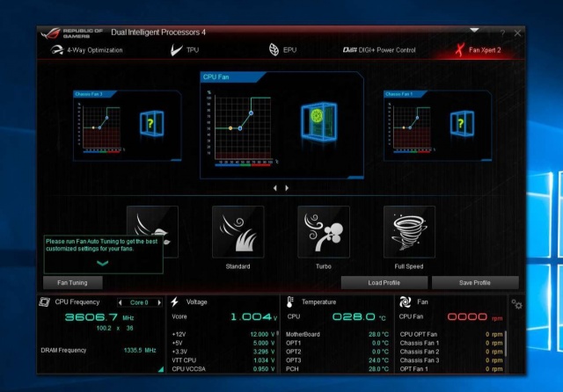Image resolution: width=563 pixels, height=392 pixels.
Task: Click the Chassis Fan 2 rpm row
Action: 451,352
